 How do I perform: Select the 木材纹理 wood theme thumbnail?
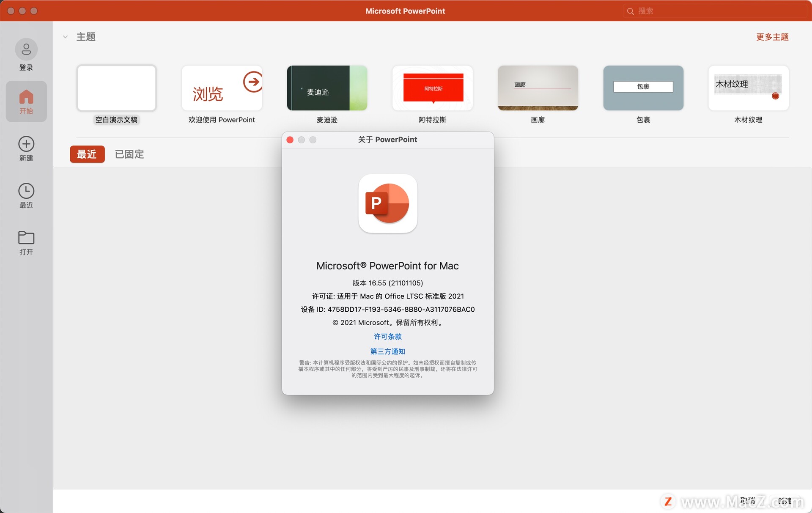coord(749,88)
